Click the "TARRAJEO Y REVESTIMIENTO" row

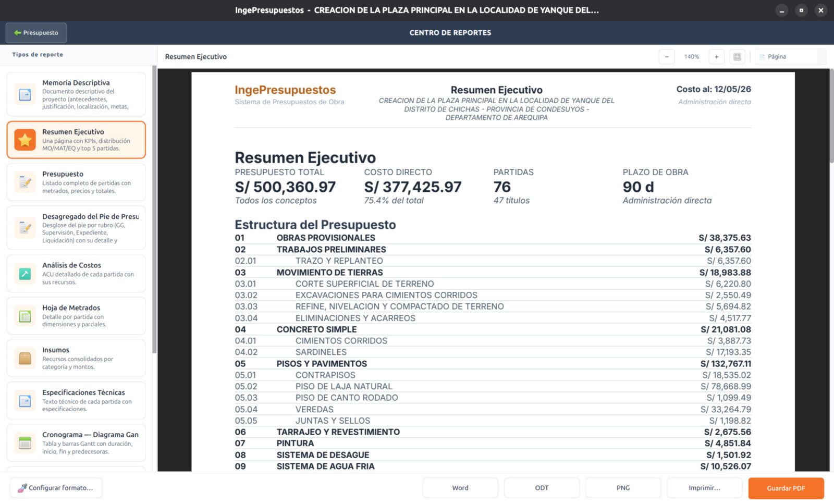click(x=493, y=432)
